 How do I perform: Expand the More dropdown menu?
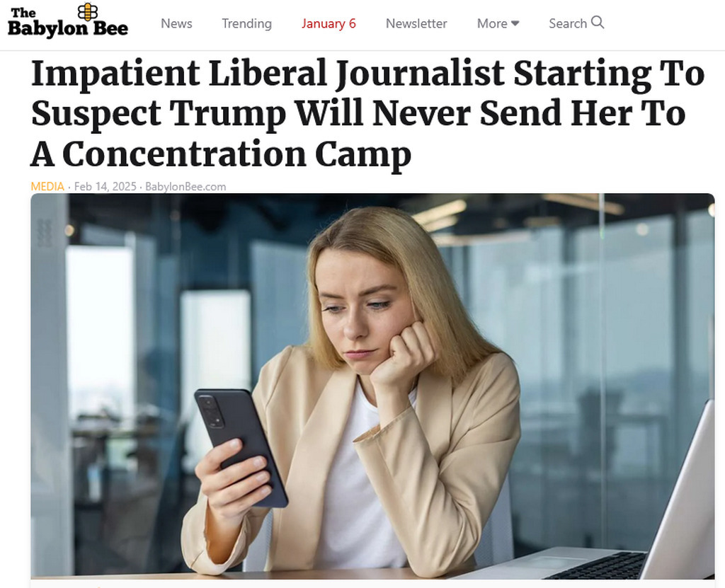pos(498,23)
